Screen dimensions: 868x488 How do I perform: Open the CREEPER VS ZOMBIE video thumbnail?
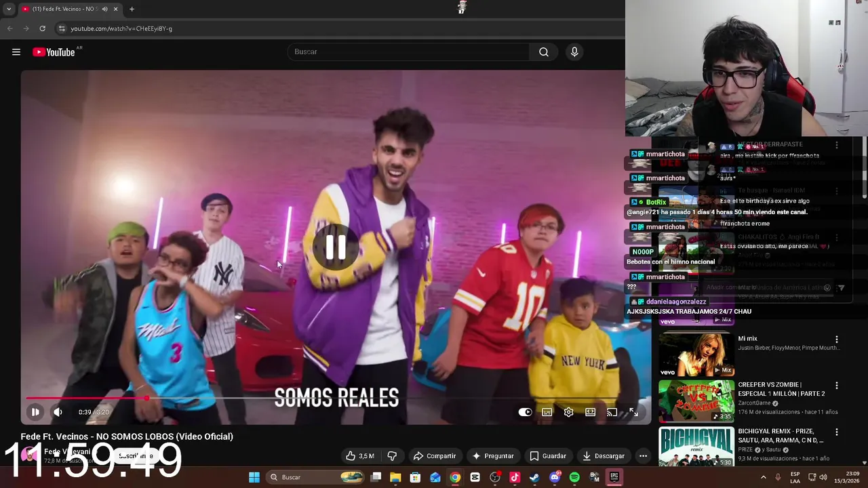[x=696, y=401]
